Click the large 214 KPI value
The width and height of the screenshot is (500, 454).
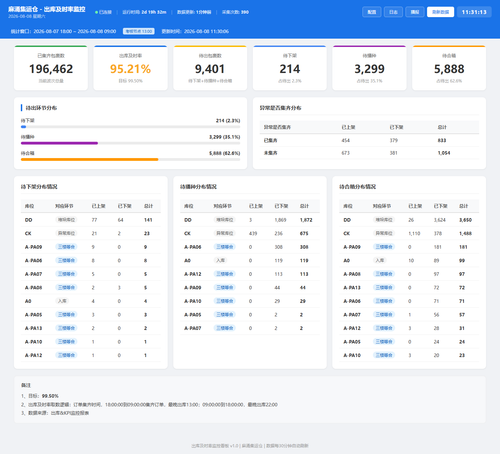pos(290,69)
